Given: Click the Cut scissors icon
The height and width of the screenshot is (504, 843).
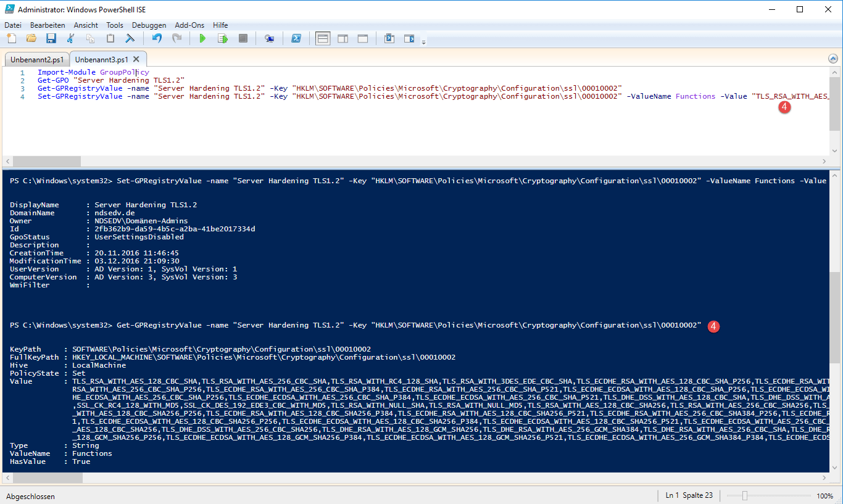Looking at the screenshot, I should point(70,39).
